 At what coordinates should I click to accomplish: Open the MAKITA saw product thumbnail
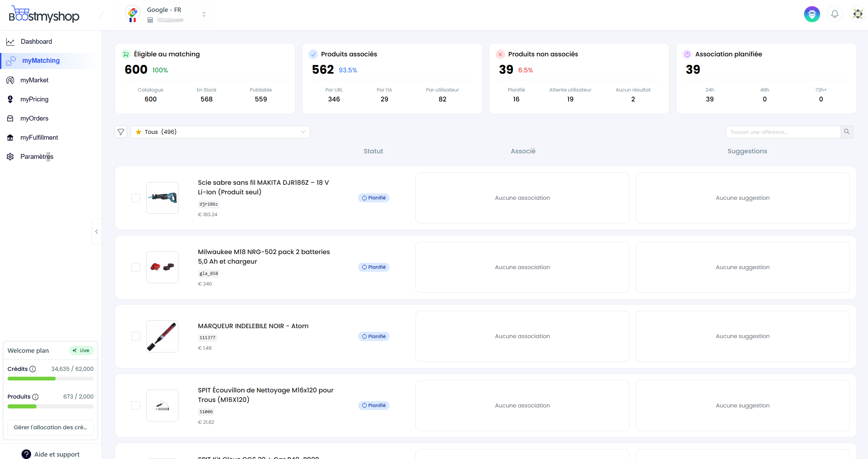pyautogui.click(x=162, y=198)
